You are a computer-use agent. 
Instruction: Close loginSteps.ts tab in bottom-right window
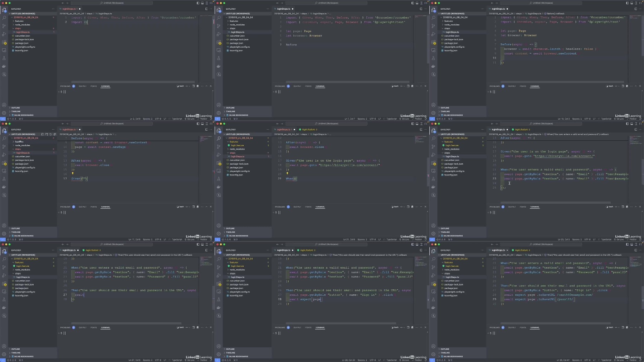pyautogui.click(x=507, y=250)
